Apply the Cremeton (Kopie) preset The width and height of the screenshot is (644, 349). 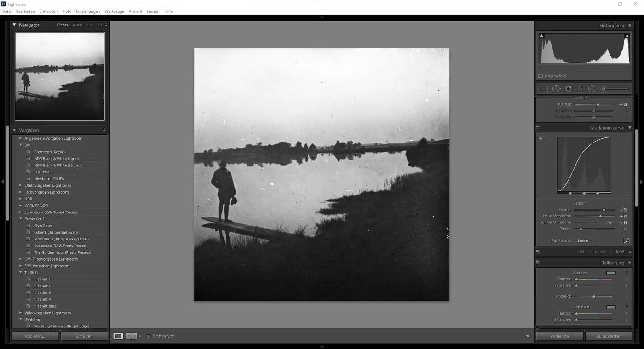[49, 152]
